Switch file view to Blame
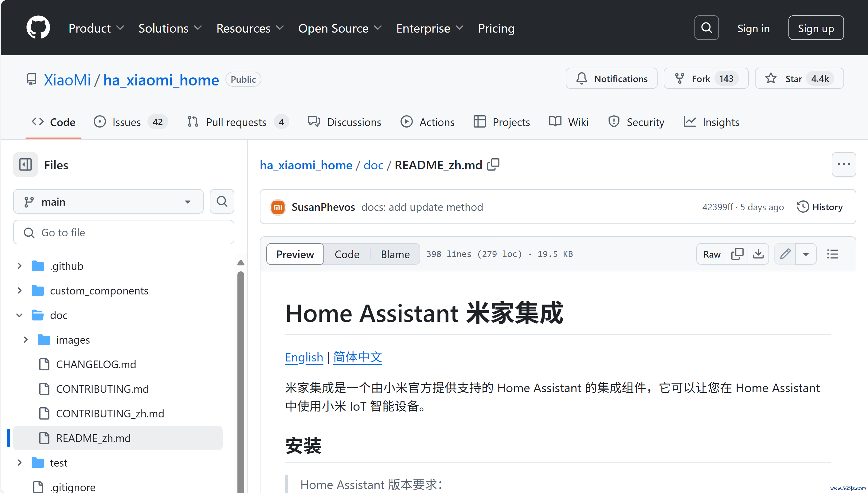 395,254
